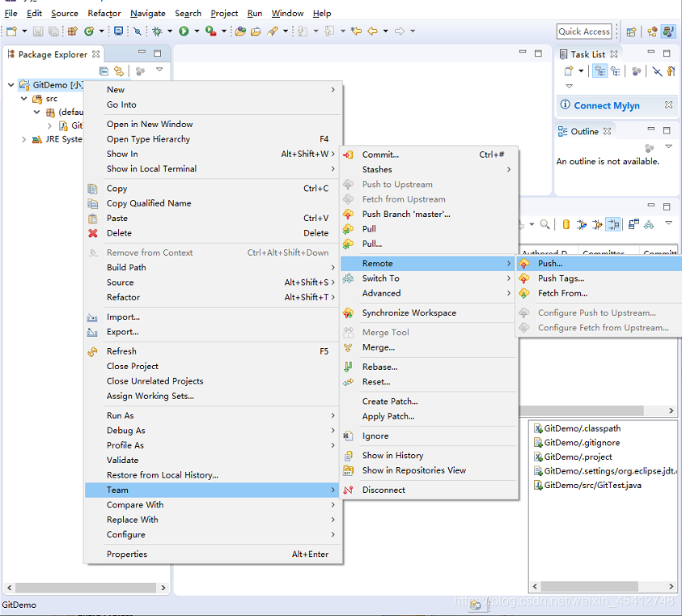Select Push... in Remote submenu
682x616 pixels.
pos(599,263)
